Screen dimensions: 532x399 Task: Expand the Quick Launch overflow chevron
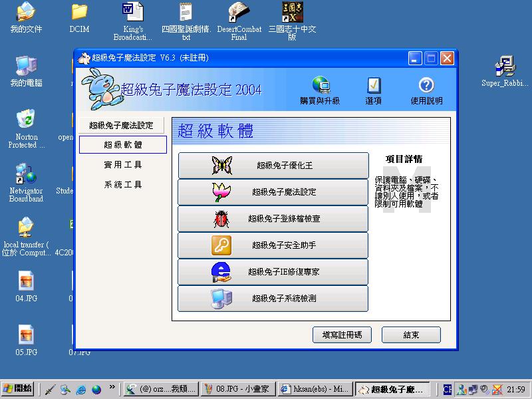(x=112, y=386)
